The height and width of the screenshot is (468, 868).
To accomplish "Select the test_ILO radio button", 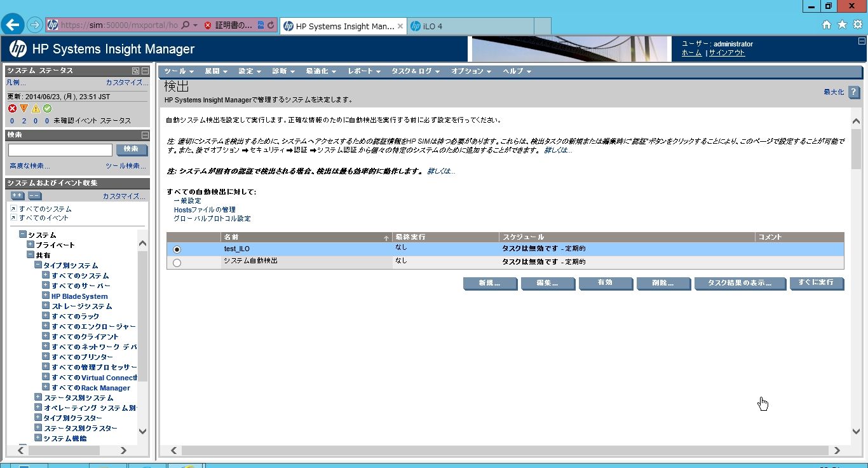I will [177, 249].
